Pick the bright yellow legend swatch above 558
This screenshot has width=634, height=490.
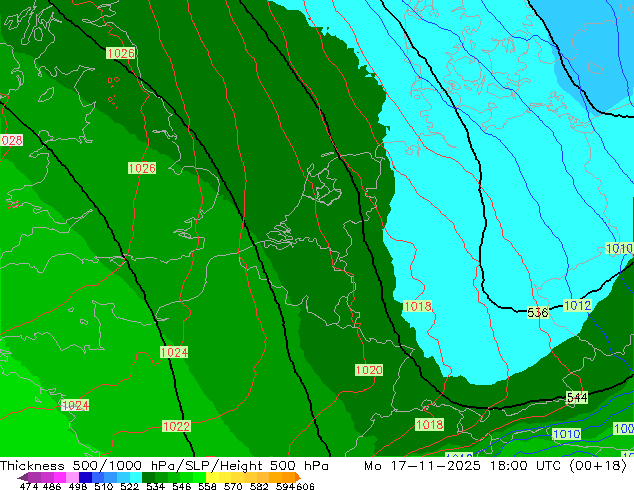pos(212,477)
